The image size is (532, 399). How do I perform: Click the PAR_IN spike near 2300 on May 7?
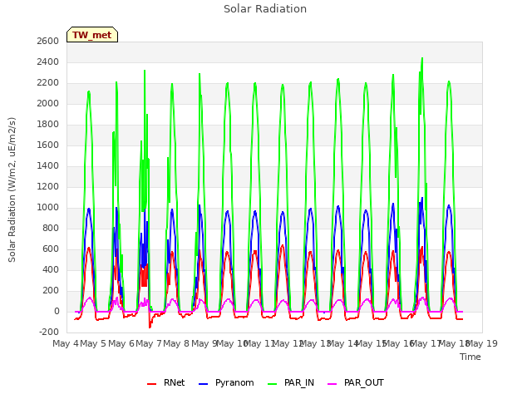click(x=145, y=71)
